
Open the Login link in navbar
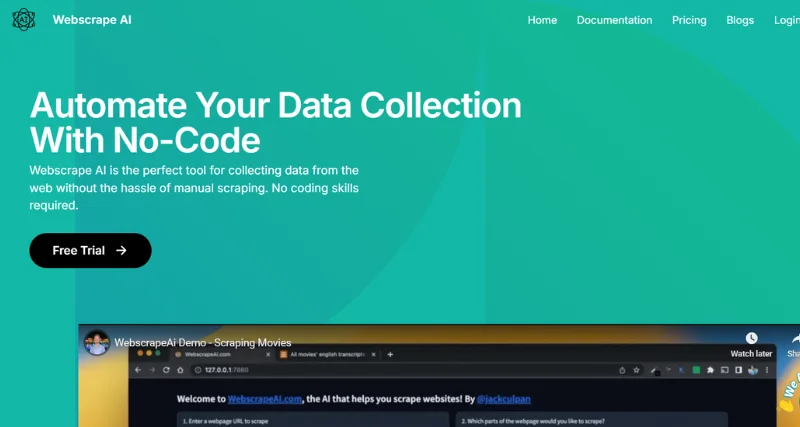pos(787,20)
